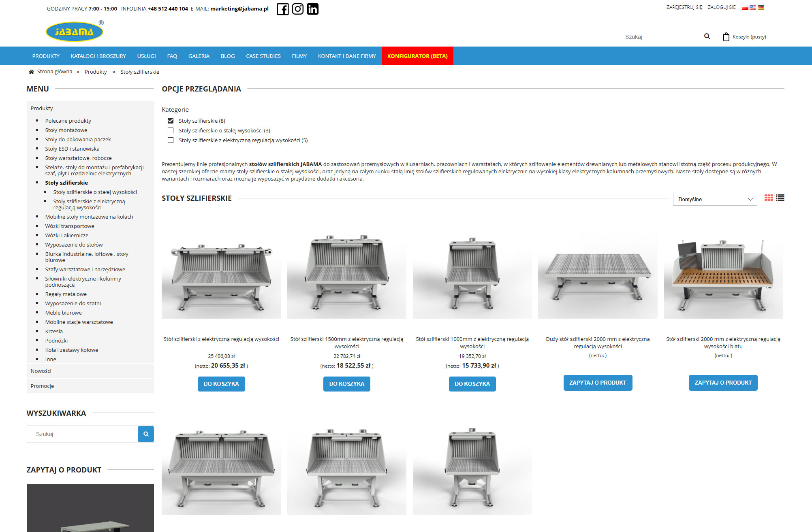
Task: Expand Promocje section in sidebar menu
Action: tap(42, 386)
